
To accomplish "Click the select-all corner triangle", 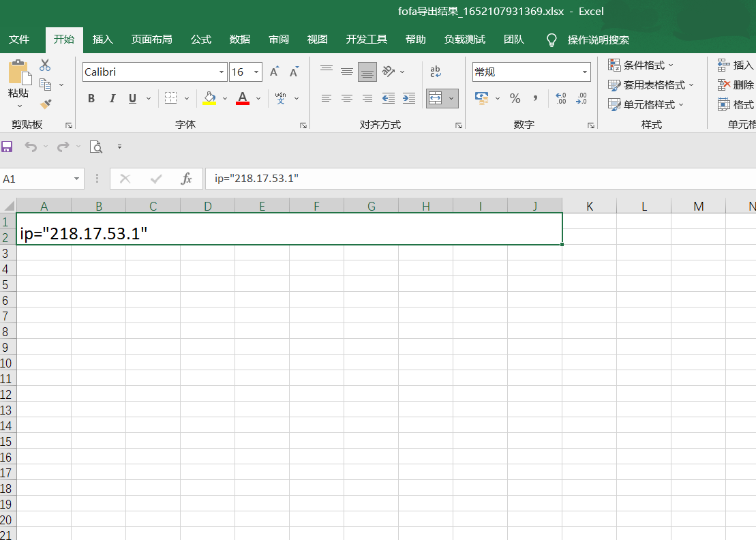I will coord(8,207).
